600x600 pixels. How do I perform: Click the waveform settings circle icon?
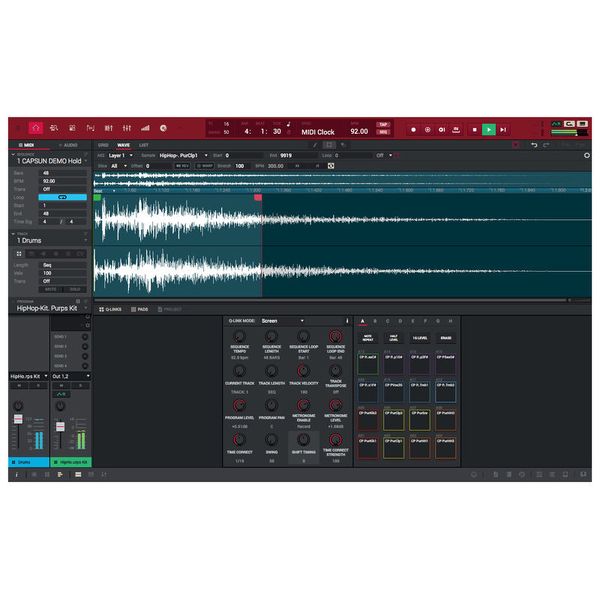(x=587, y=155)
